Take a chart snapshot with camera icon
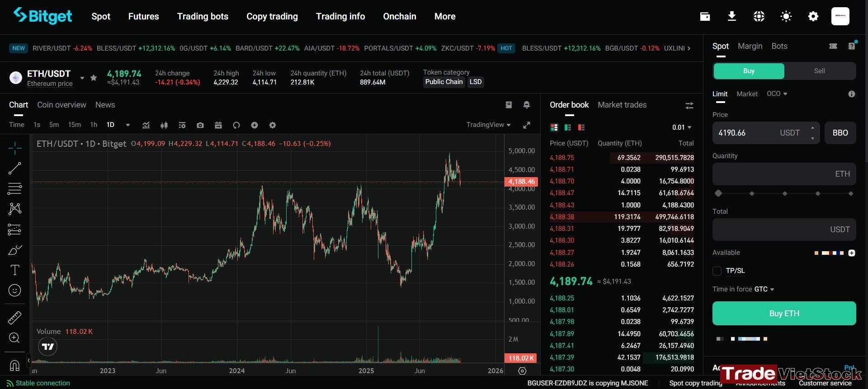This screenshot has width=868, height=389. (200, 125)
